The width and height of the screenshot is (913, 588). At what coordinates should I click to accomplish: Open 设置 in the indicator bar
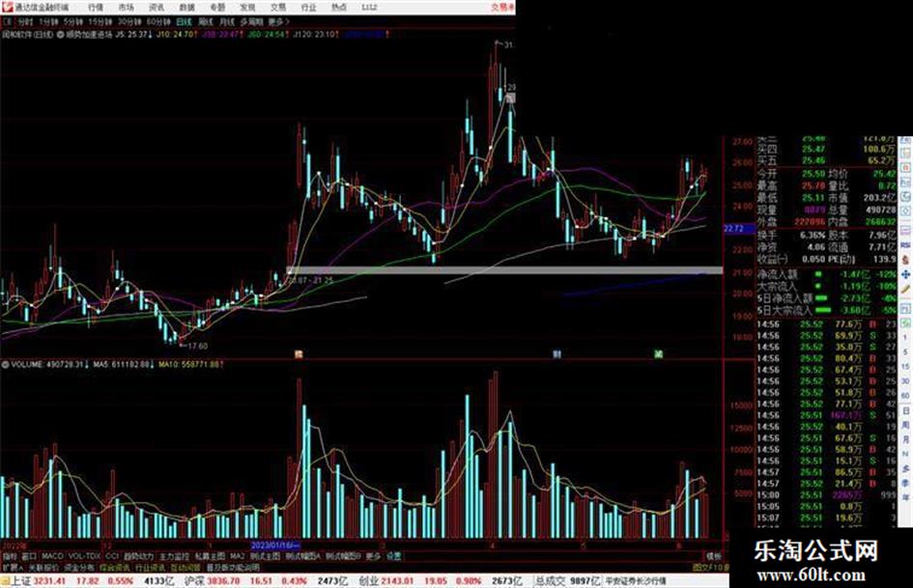393,556
